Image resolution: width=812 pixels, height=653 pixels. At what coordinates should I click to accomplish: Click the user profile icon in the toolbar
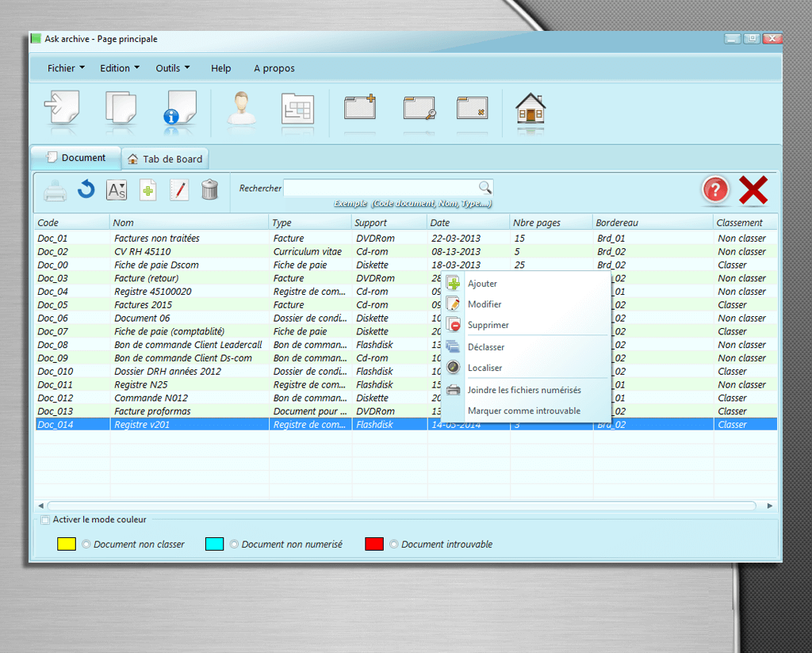(x=241, y=108)
